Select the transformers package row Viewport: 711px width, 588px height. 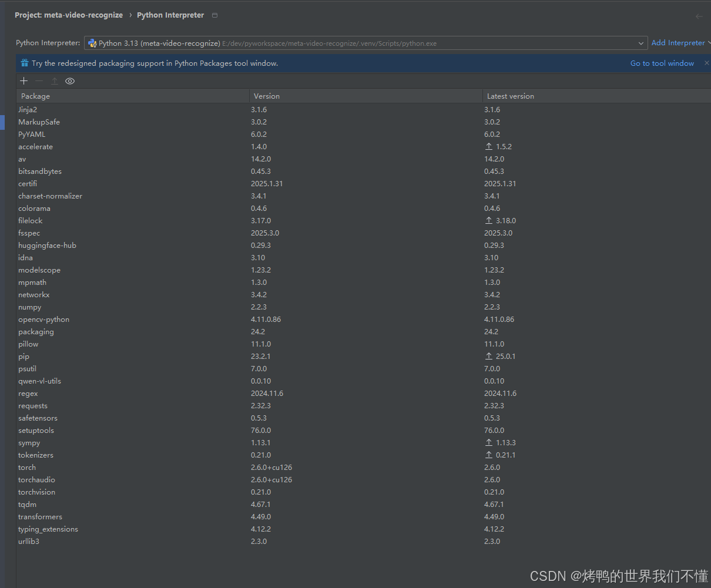coord(364,517)
